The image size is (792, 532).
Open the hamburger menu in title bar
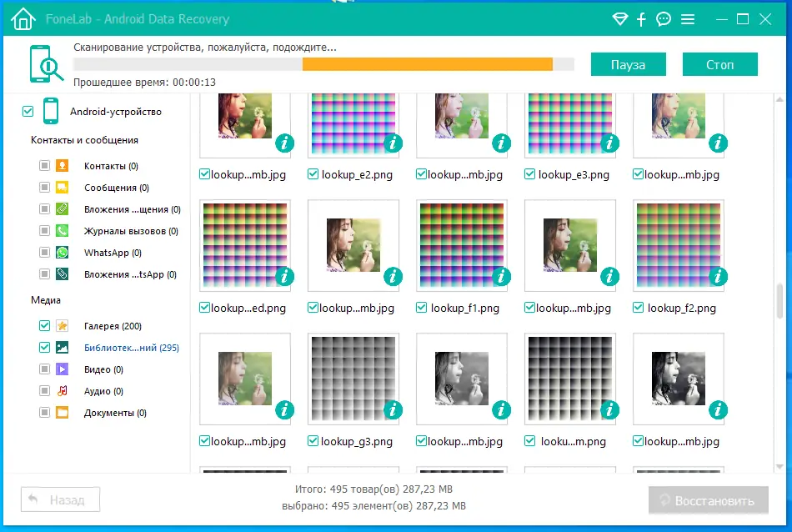pos(688,19)
